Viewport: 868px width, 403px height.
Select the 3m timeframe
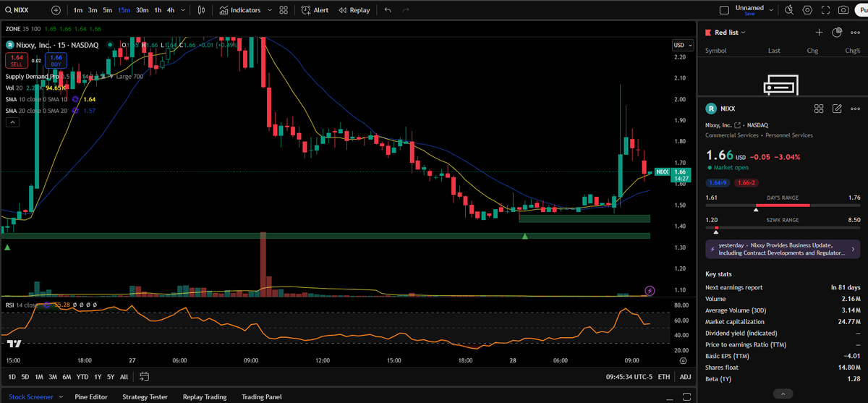point(93,10)
